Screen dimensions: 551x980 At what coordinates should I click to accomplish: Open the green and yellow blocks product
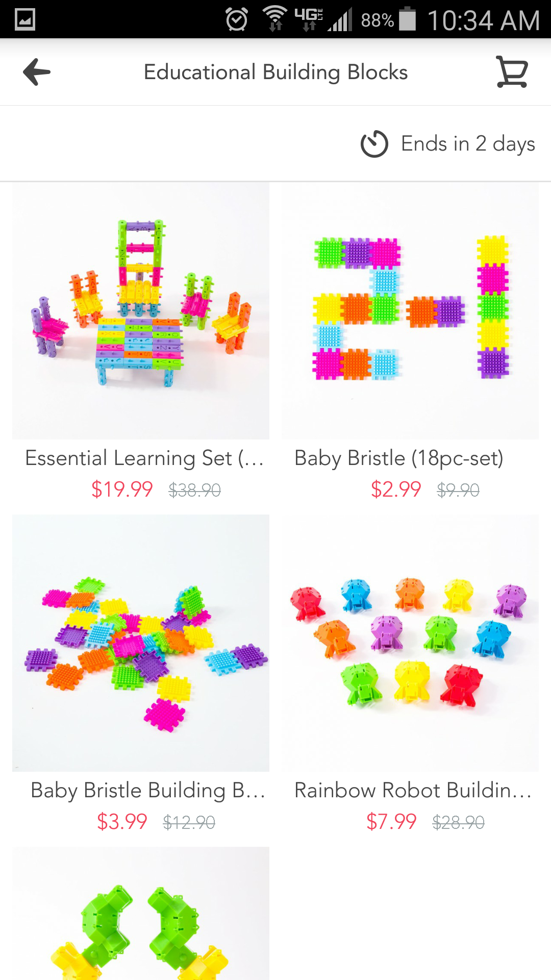pos(141,913)
